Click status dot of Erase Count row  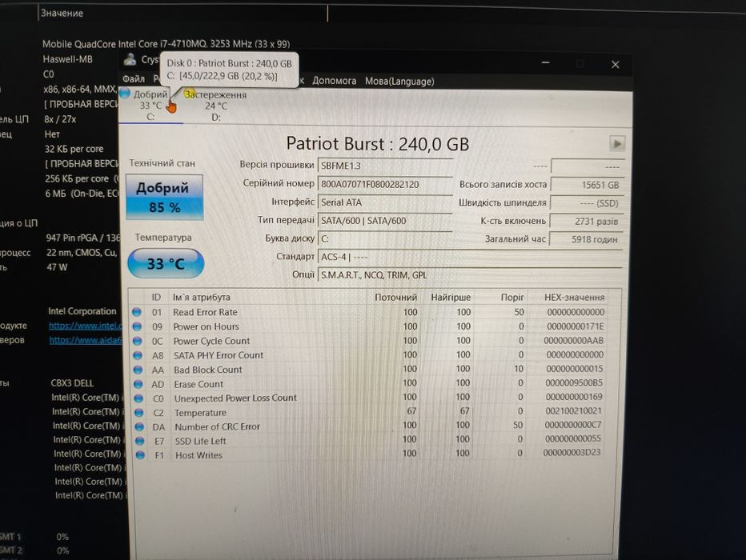point(138,384)
